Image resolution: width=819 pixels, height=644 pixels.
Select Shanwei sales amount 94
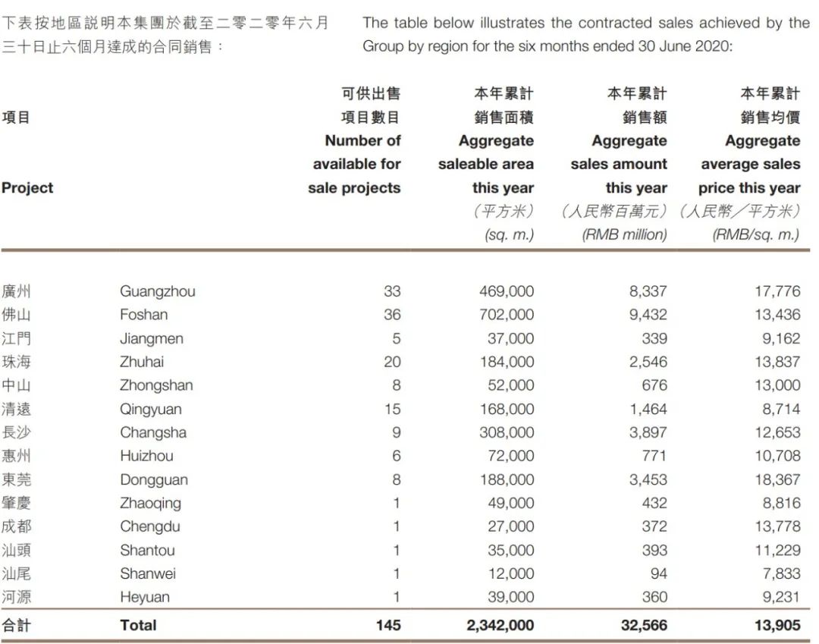coord(659,573)
